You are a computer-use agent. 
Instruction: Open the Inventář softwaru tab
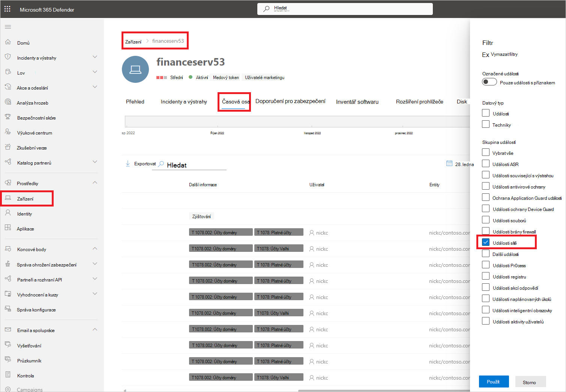tap(357, 102)
